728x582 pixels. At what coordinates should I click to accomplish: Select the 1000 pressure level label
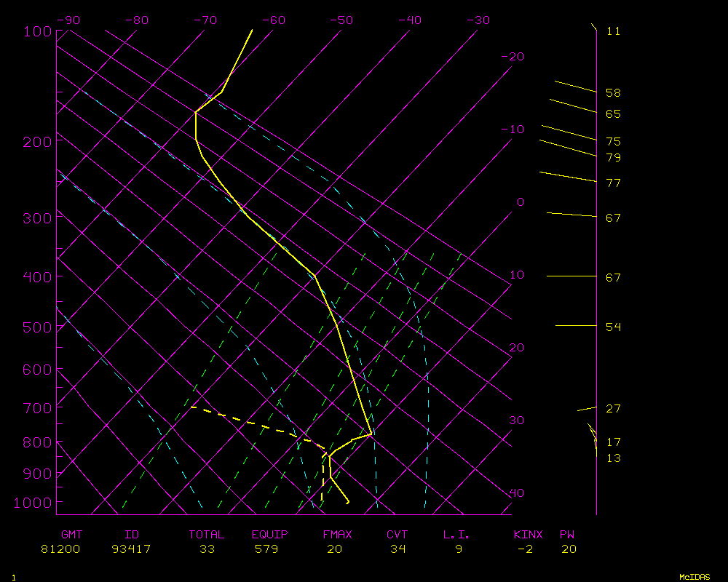(x=35, y=503)
